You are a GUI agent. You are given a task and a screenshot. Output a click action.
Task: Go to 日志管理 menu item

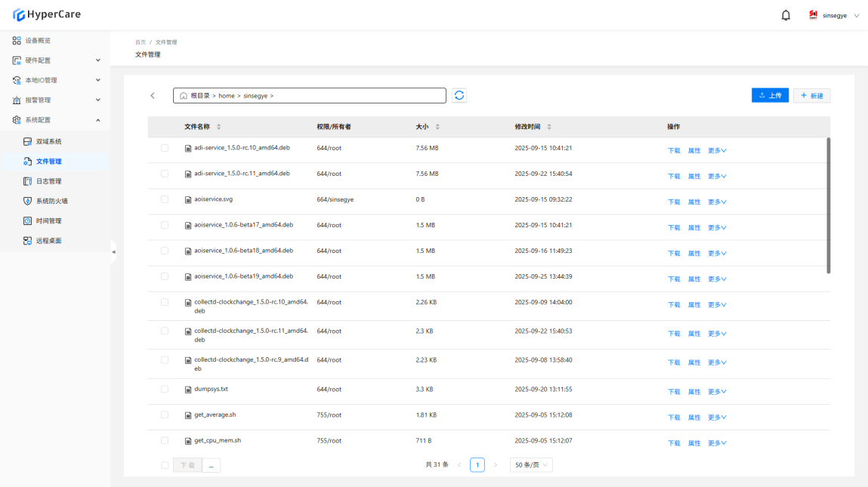[x=48, y=181]
